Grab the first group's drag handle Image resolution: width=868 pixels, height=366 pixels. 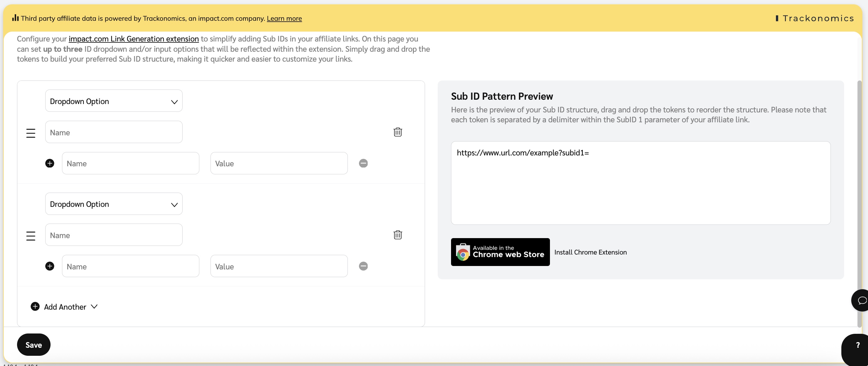click(31, 133)
